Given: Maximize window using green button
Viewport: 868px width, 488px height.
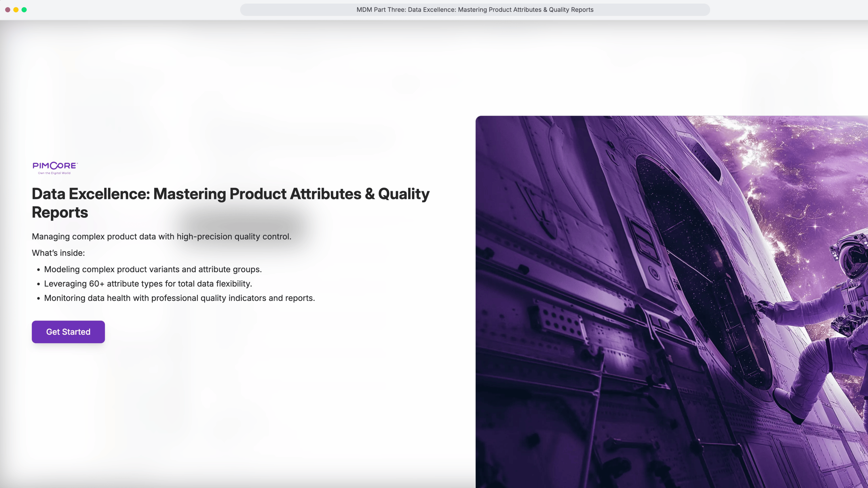Looking at the screenshot, I should click(24, 10).
